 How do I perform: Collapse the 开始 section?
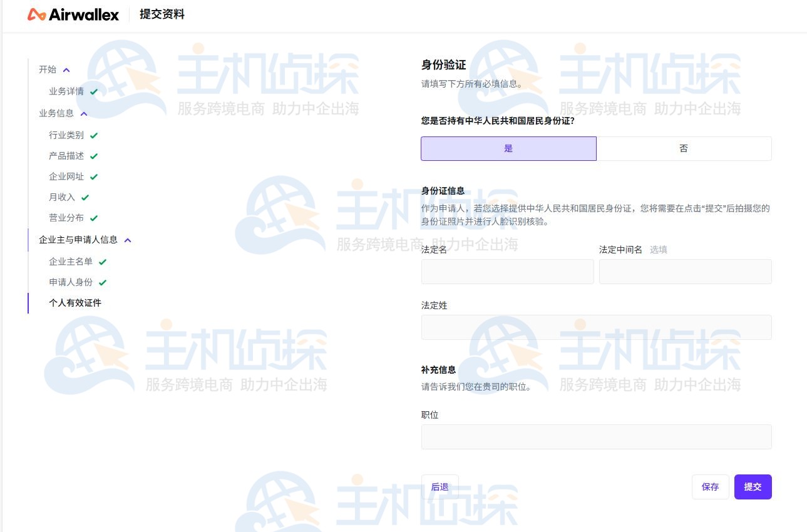[66, 70]
